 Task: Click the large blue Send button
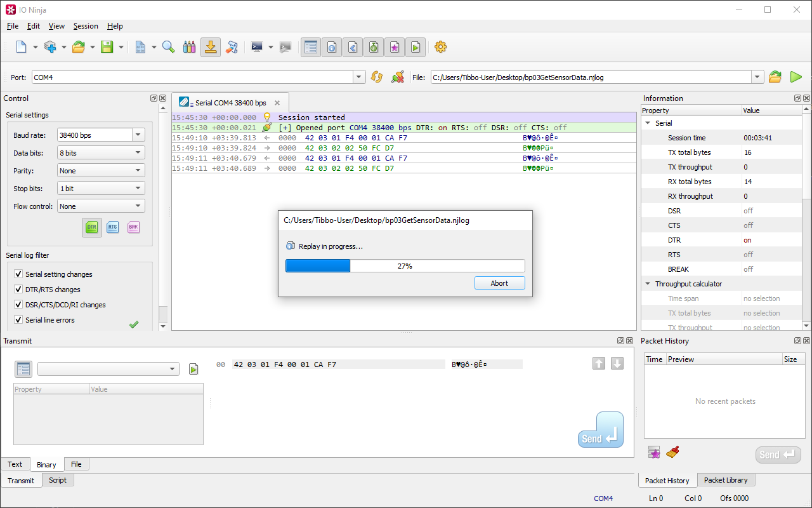[x=601, y=430]
